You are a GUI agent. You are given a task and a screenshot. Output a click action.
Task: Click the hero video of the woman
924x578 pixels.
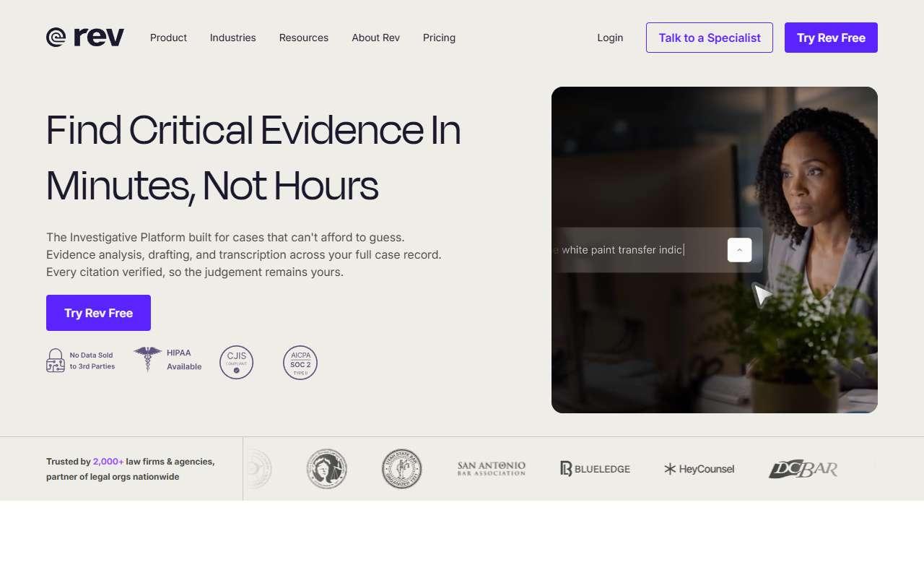coord(715,250)
